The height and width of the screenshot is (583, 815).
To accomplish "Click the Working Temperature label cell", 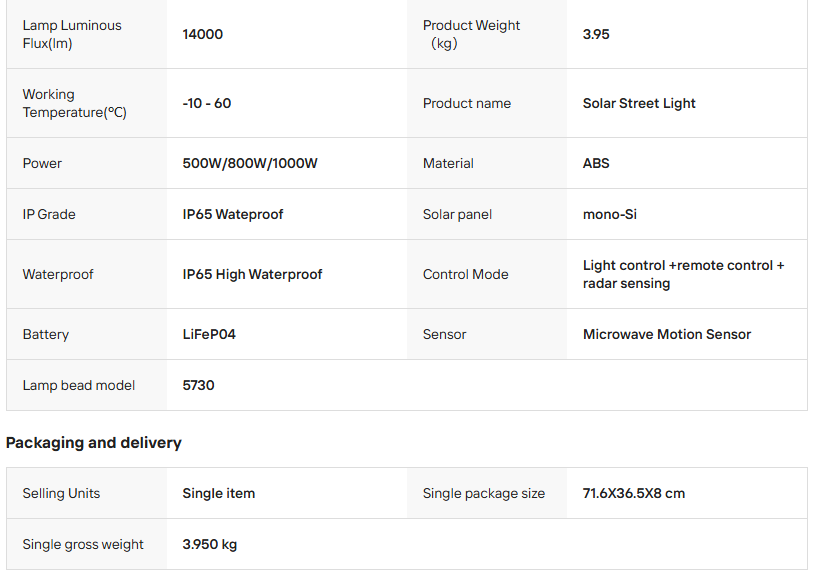I will [75, 103].
